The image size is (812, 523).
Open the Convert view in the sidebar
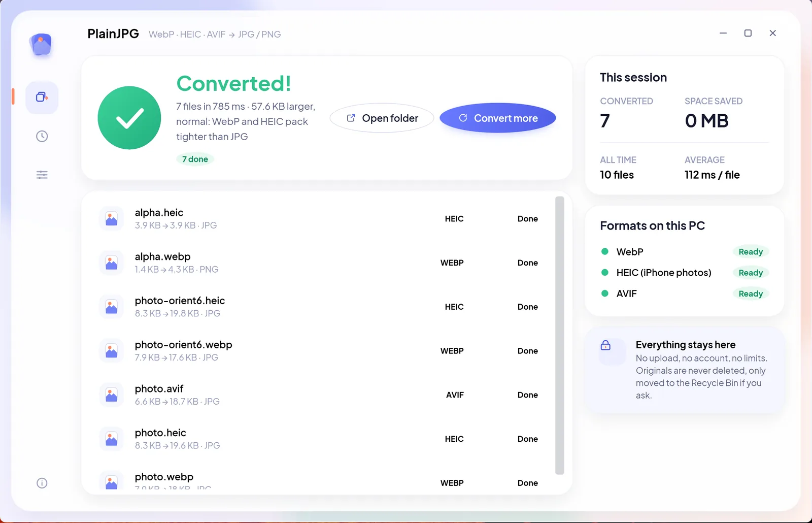pyautogui.click(x=42, y=97)
